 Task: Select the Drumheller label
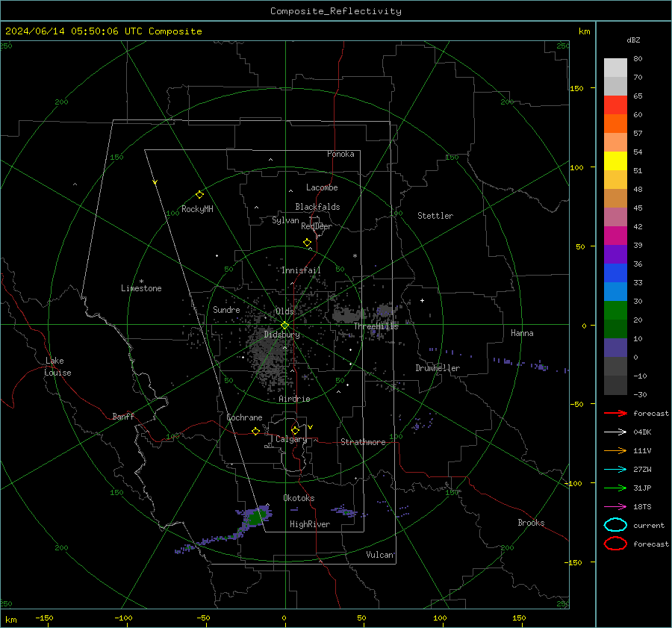click(438, 368)
